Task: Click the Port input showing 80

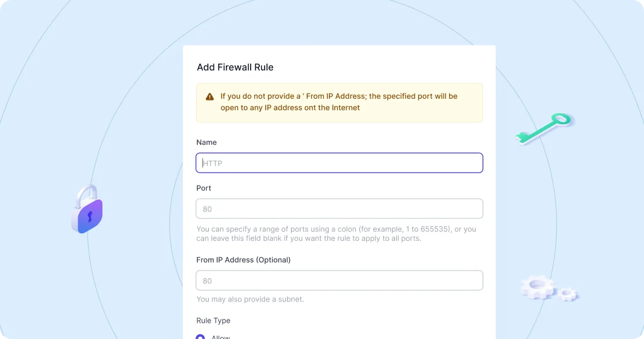Action: pyautogui.click(x=339, y=209)
